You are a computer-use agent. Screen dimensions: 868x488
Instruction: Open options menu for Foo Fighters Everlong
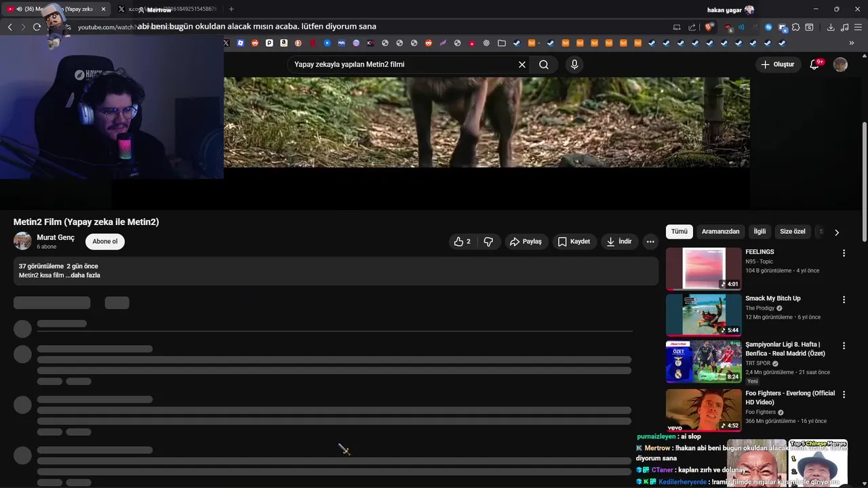tap(844, 394)
